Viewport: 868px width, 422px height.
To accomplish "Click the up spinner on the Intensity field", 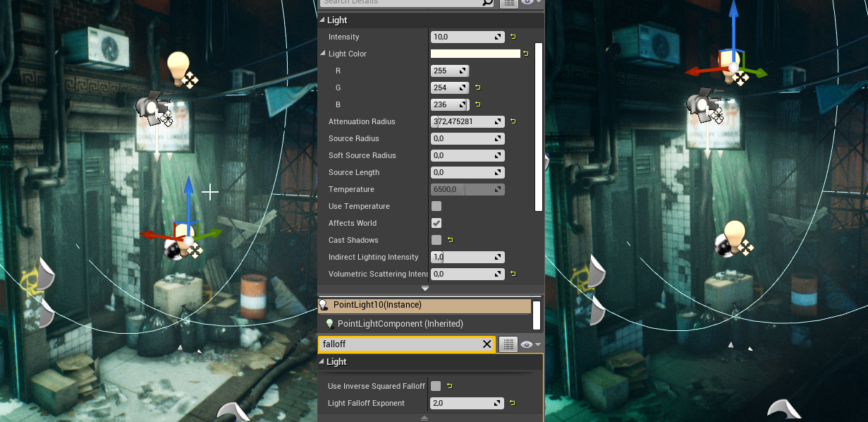I will [x=499, y=34].
